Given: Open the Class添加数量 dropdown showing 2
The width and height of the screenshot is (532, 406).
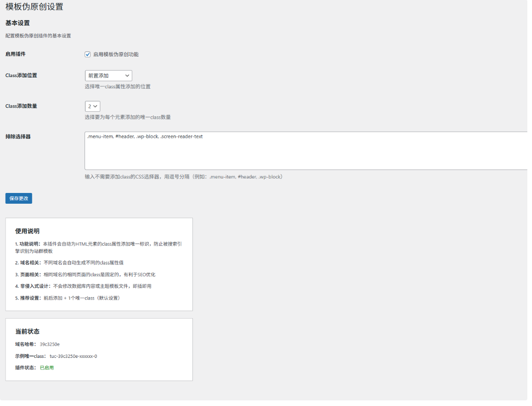Looking at the screenshot, I should pos(92,106).
